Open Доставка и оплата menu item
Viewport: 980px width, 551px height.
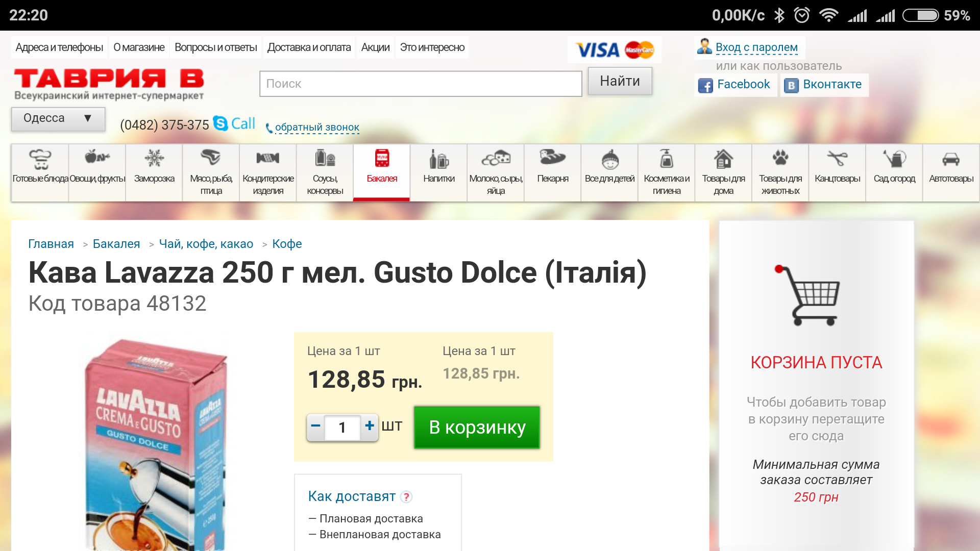pos(309,47)
